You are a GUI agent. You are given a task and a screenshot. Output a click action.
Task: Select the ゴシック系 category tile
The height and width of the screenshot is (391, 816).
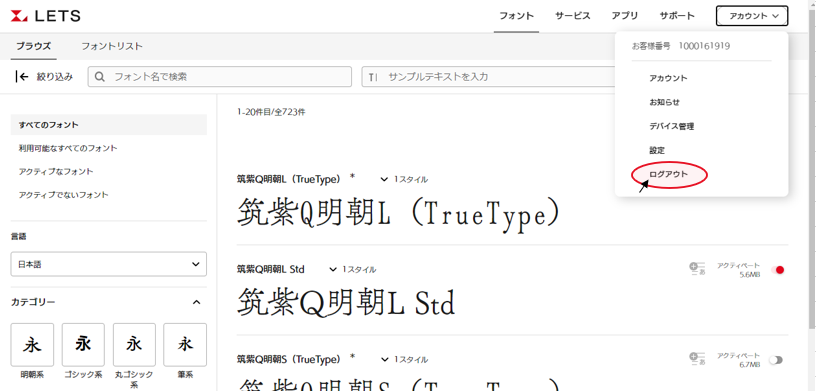(83, 345)
